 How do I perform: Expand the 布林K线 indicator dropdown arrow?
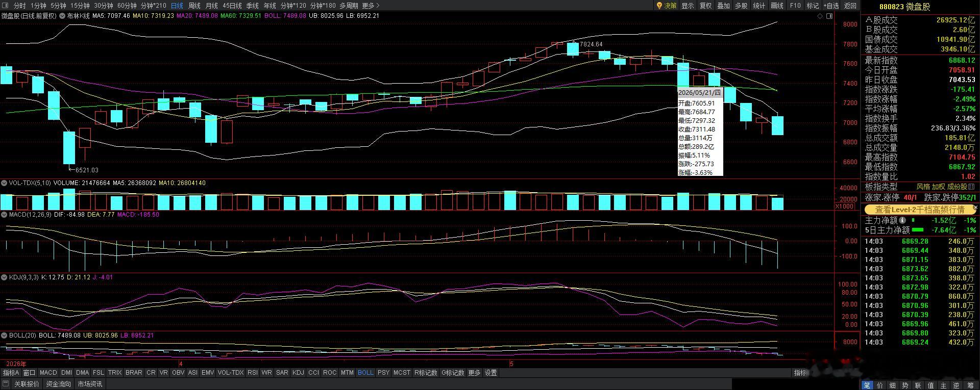pyautogui.click(x=63, y=16)
